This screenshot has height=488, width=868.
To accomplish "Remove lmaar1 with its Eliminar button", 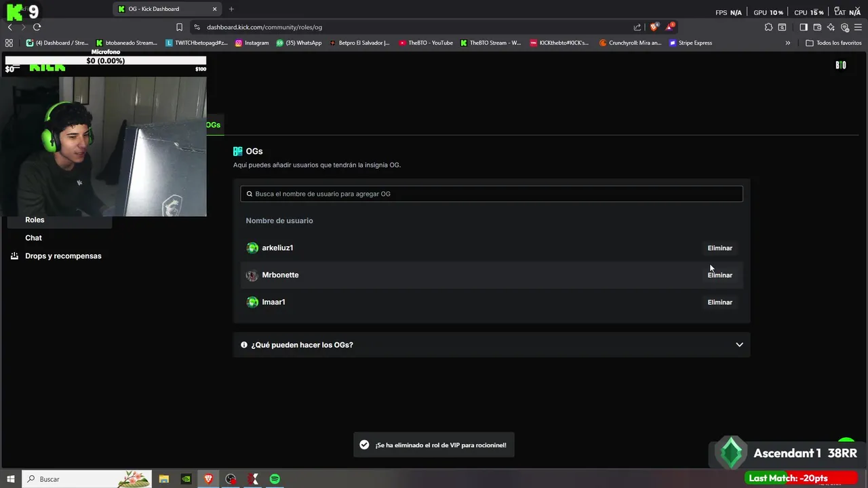I will tap(719, 302).
